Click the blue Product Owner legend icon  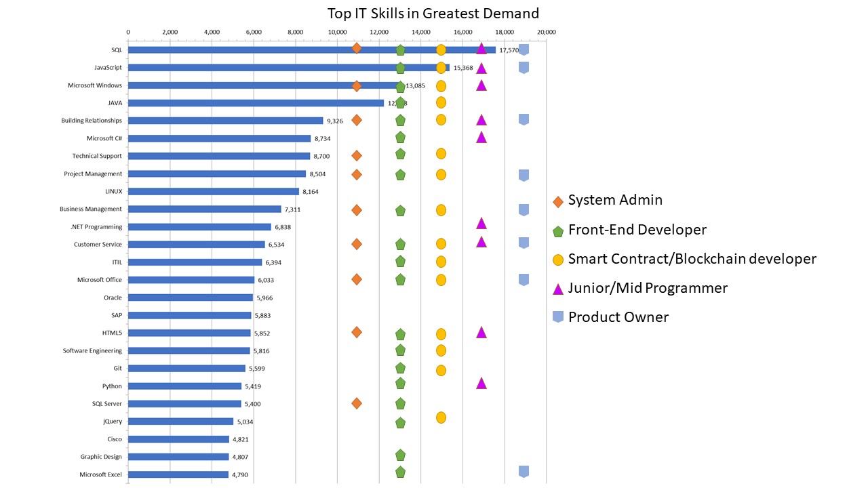(558, 317)
